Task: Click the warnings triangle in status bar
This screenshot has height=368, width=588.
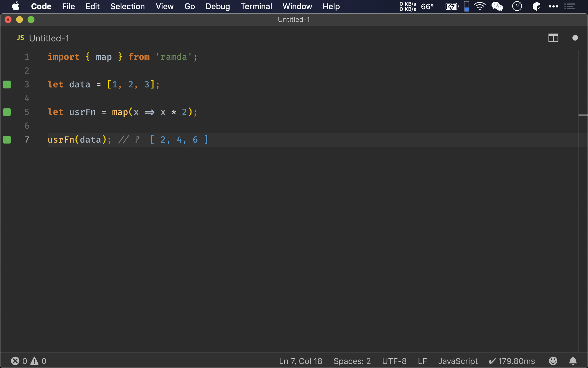Action: tap(34, 361)
